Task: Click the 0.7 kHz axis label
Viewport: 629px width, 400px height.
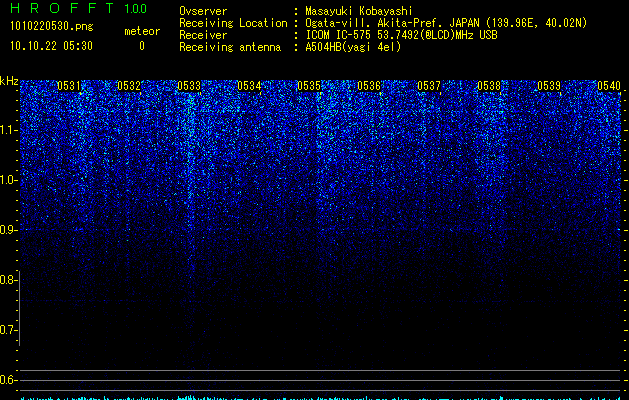Action: click(x=8, y=330)
